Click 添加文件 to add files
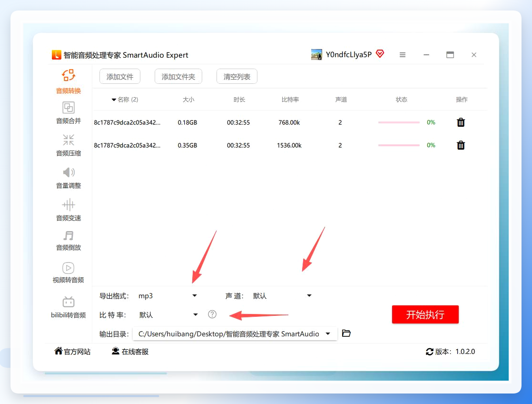 [120, 76]
